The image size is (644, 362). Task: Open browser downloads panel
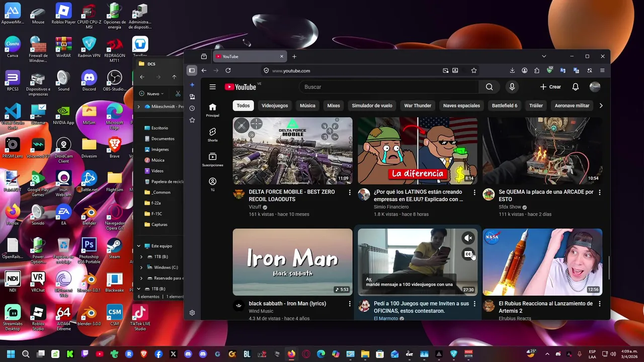(x=512, y=70)
